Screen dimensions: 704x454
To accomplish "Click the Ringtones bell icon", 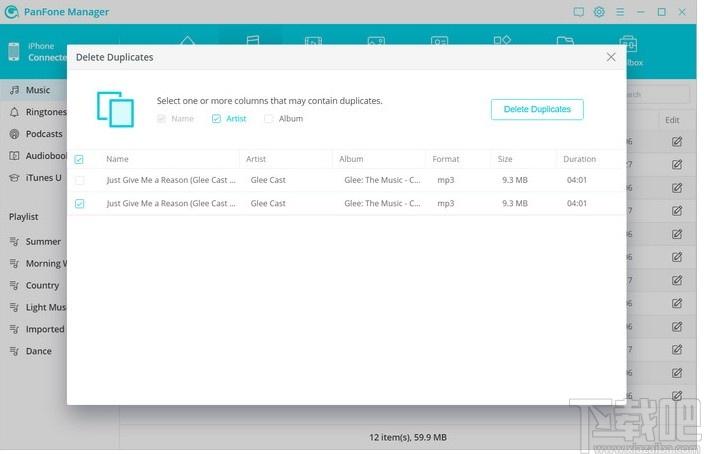I will pyautogui.click(x=14, y=112).
